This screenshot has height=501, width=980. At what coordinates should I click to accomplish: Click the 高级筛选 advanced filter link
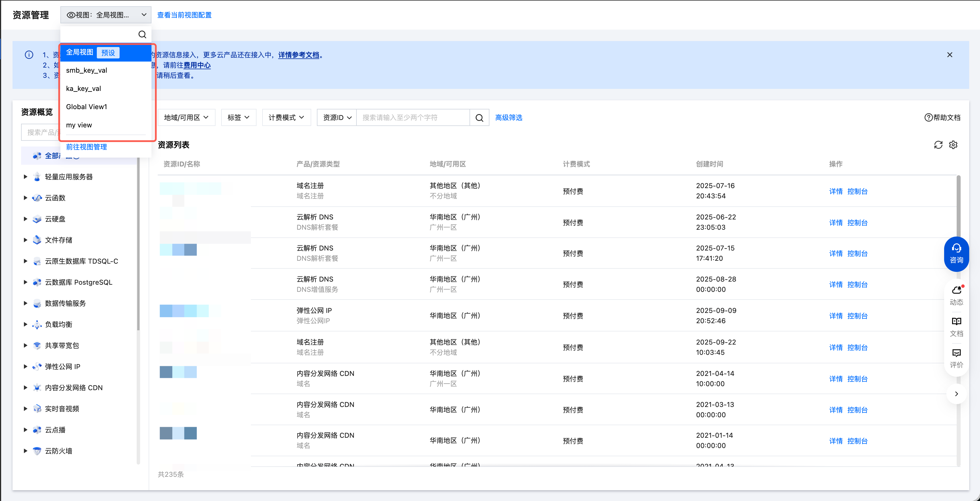tap(509, 118)
